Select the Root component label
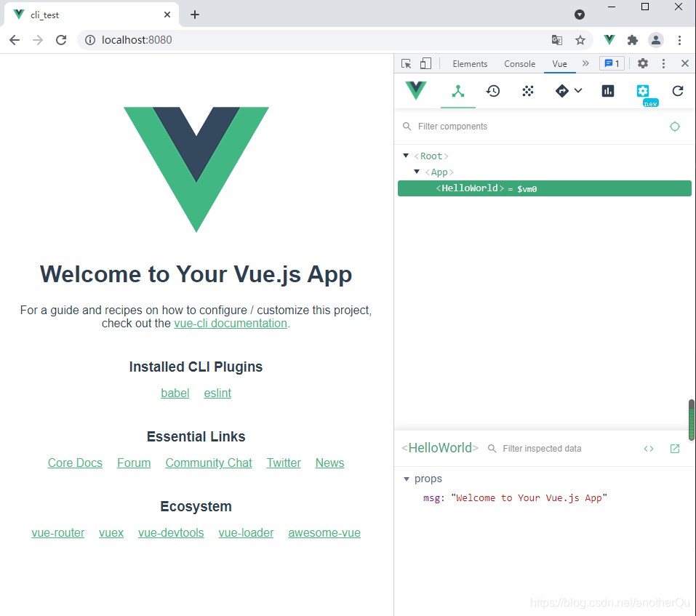Viewport: 696px width, 616px height. pyautogui.click(x=431, y=156)
